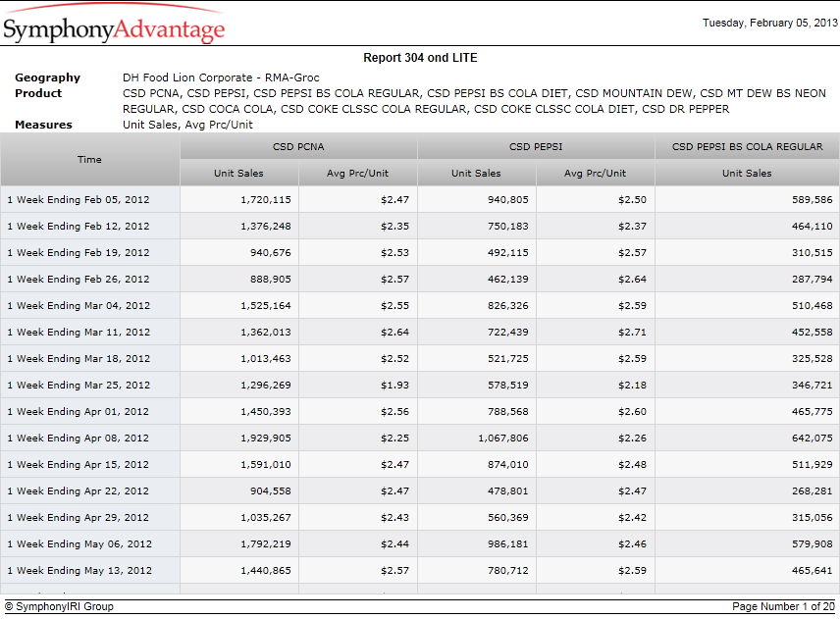840x619 pixels.
Task: Select the 268,281 cell
Action: click(x=748, y=491)
